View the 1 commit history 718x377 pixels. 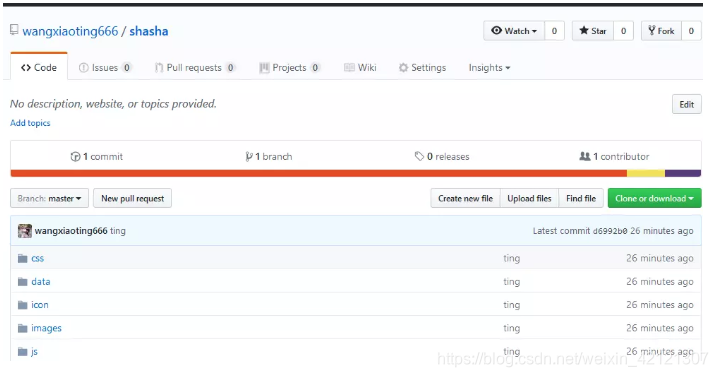point(97,157)
